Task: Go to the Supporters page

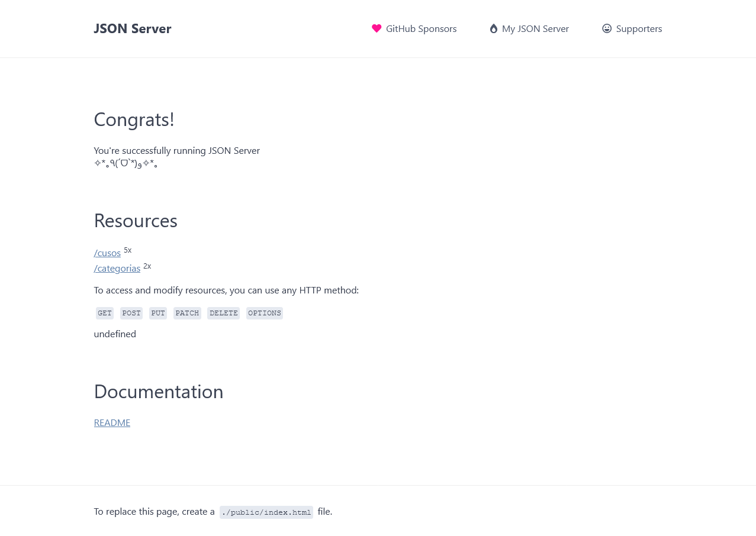Action: click(632, 28)
